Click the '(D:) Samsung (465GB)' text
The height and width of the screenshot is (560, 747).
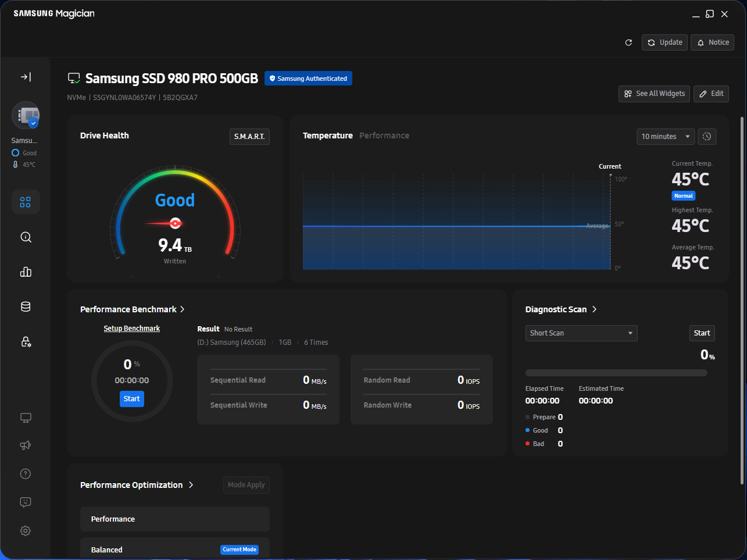point(231,343)
